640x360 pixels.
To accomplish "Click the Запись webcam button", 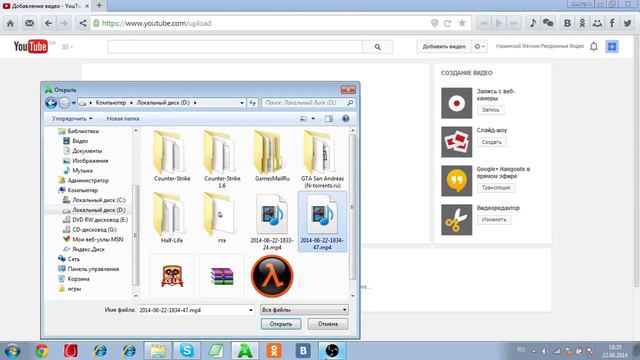I will [490, 110].
